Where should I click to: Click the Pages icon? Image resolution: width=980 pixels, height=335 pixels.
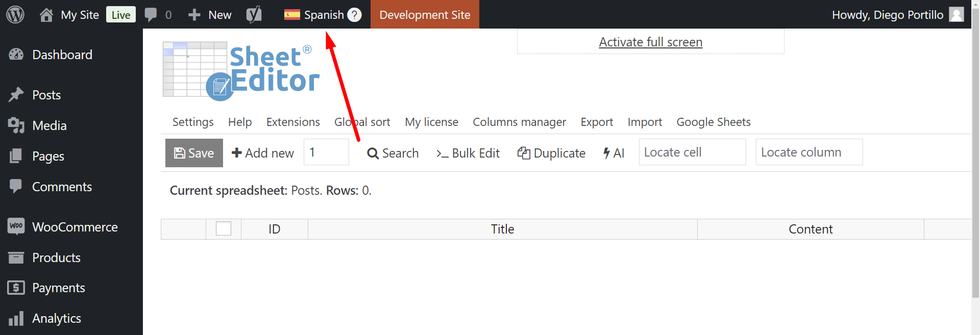tap(16, 156)
